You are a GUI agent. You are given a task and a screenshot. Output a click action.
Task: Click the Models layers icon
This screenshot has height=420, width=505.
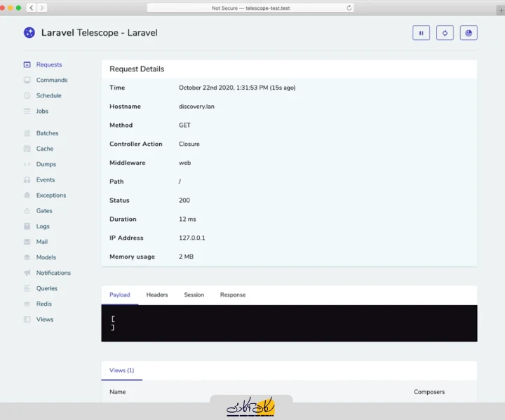tap(27, 257)
